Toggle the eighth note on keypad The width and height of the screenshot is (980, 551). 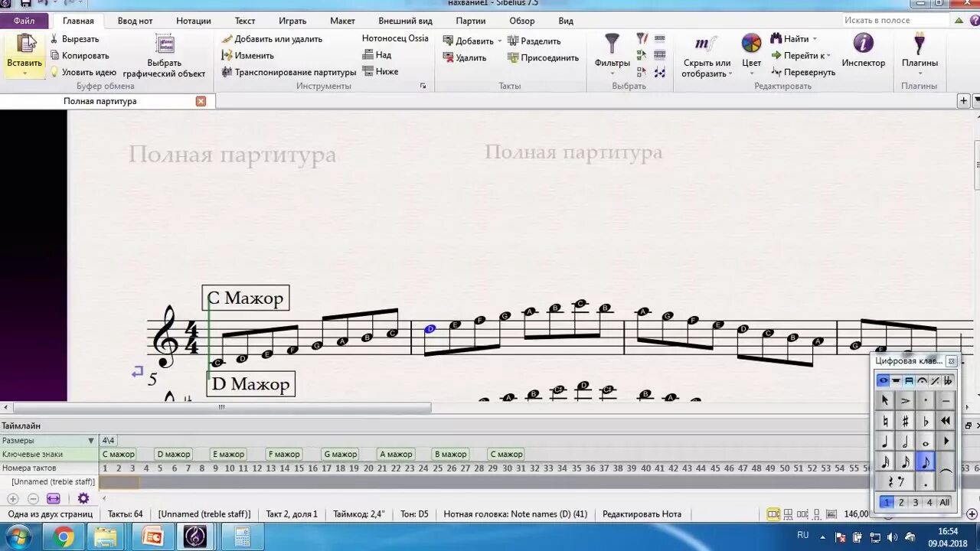click(x=926, y=461)
